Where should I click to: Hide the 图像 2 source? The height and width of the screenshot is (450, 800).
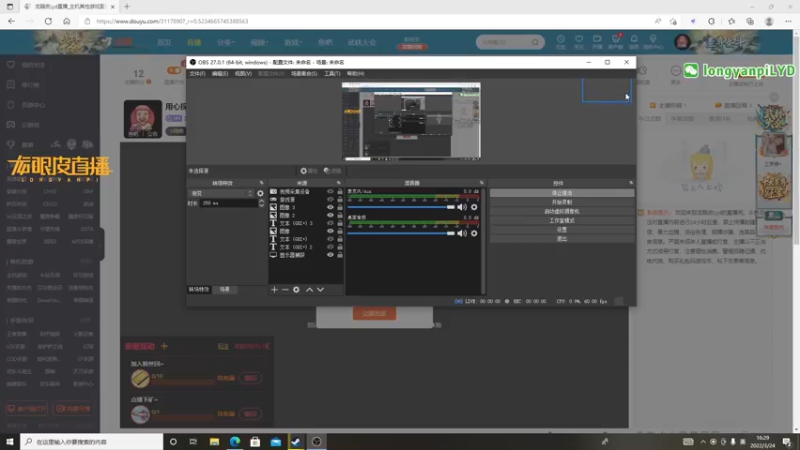(330, 215)
